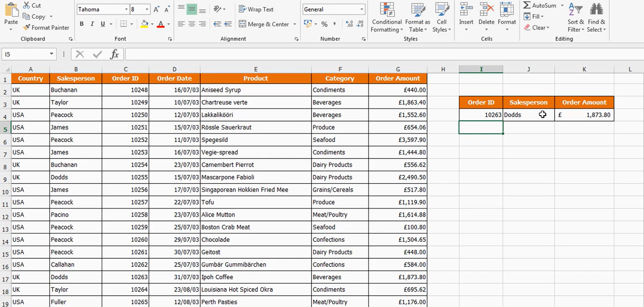This screenshot has height=307, width=644.
Task: Click the Paste clipboard icon
Action: [11, 10]
